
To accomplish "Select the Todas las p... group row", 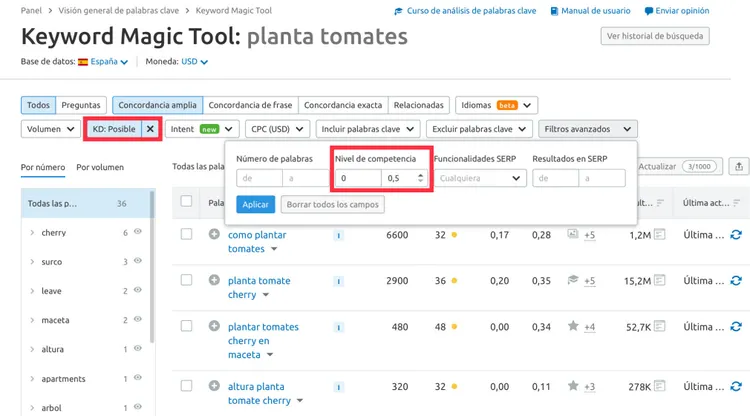I will pyautogui.click(x=86, y=204).
